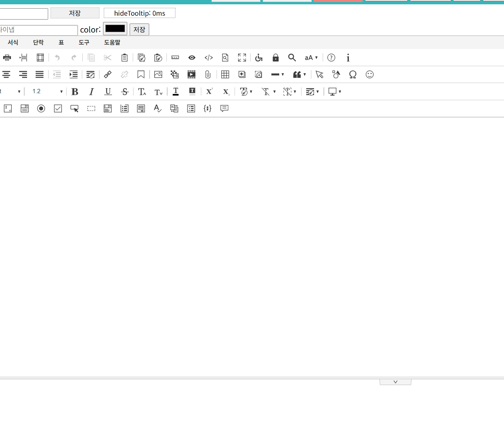Toggle italic text formatting
The height and width of the screenshot is (448, 504).
tap(91, 92)
